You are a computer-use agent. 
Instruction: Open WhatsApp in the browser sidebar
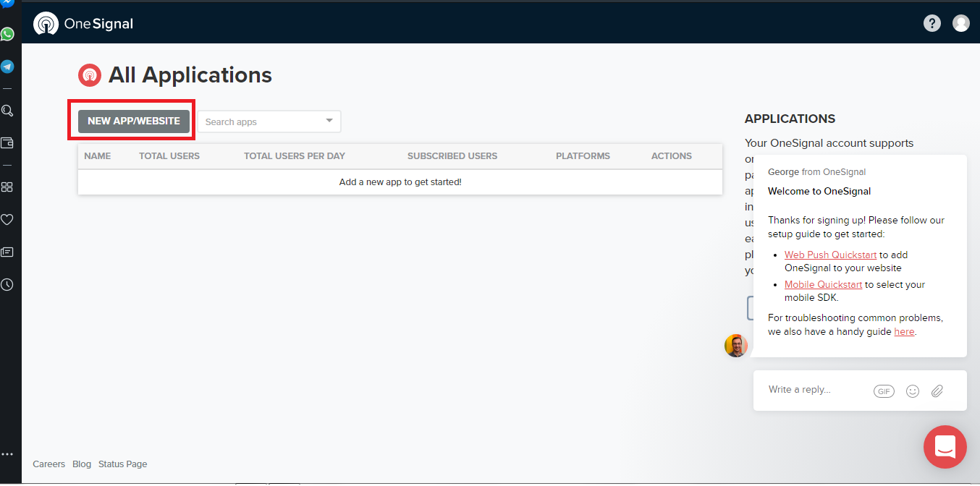7,34
